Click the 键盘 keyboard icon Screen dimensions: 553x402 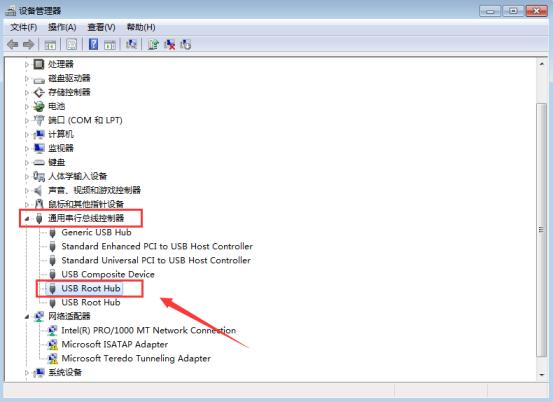coord(39,163)
